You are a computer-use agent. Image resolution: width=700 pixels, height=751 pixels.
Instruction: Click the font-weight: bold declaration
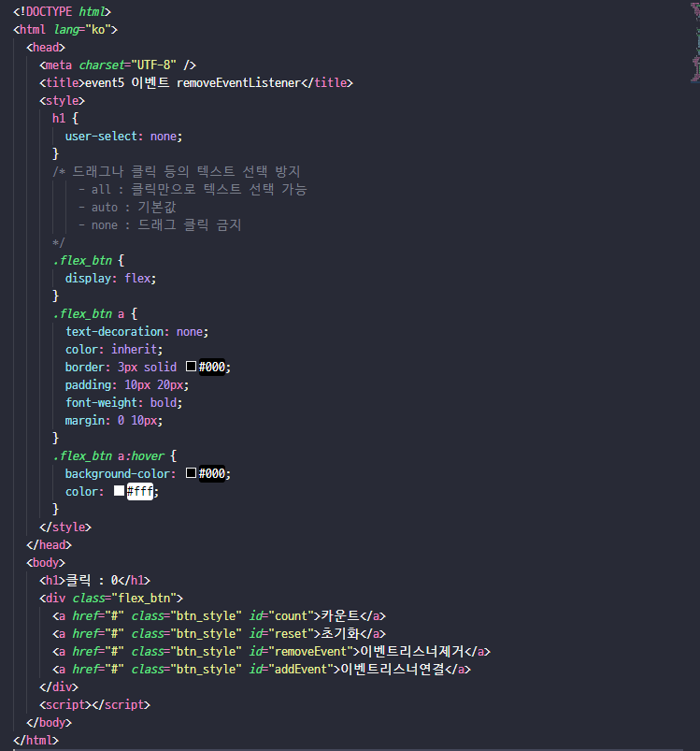[x=124, y=402]
